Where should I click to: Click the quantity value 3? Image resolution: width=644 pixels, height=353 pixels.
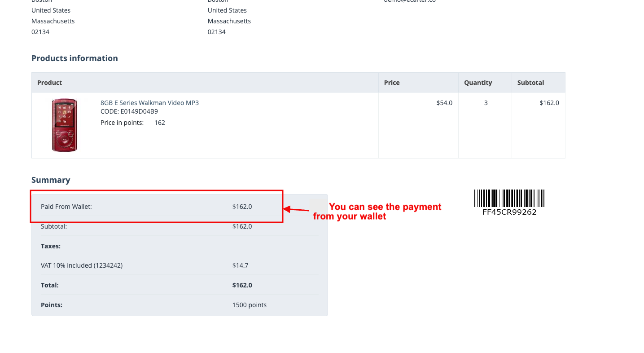coord(486,103)
